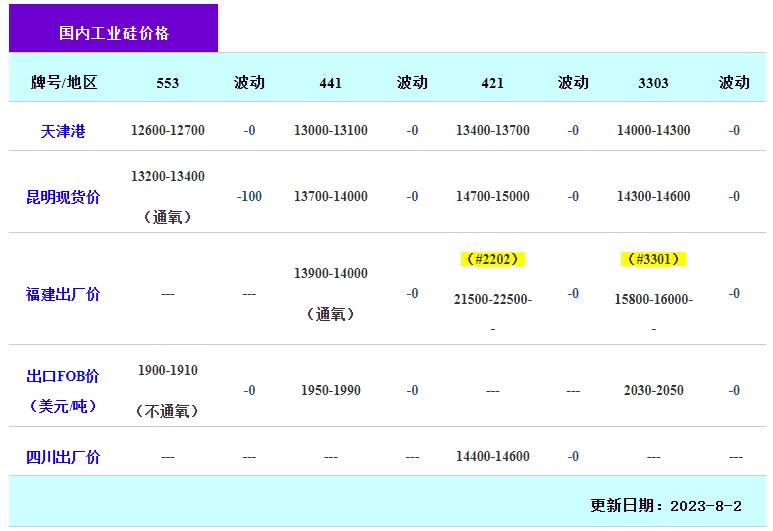This screenshot has width=773, height=531.
Task: Open the 出口FOB价 link
Action: coord(63,376)
